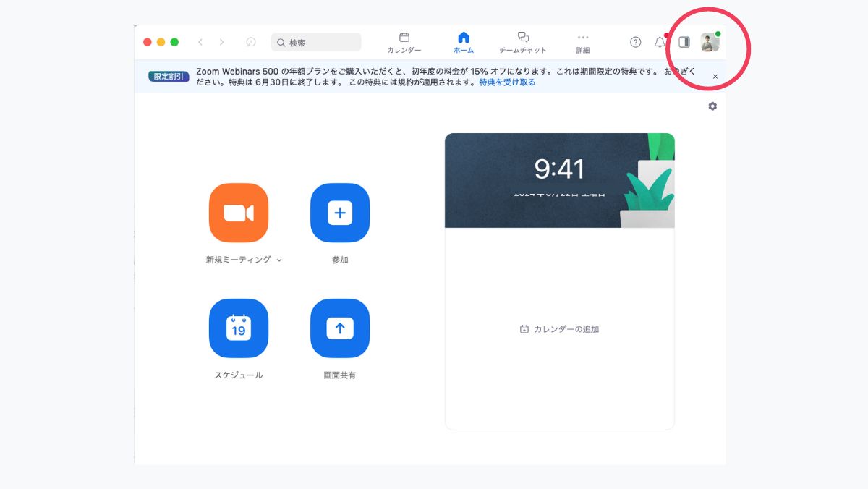Click the blue Join (参加) plus icon
Image resolution: width=868 pixels, height=489 pixels.
tap(339, 213)
